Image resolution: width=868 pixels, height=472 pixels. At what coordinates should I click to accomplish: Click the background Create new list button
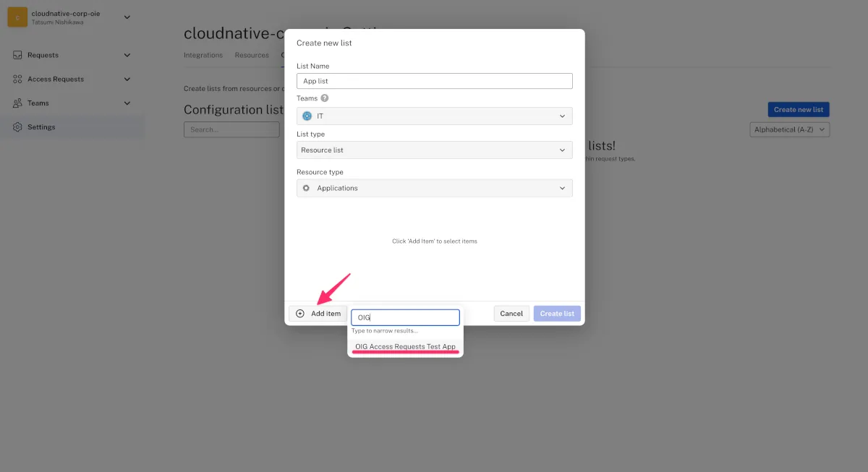coord(799,110)
